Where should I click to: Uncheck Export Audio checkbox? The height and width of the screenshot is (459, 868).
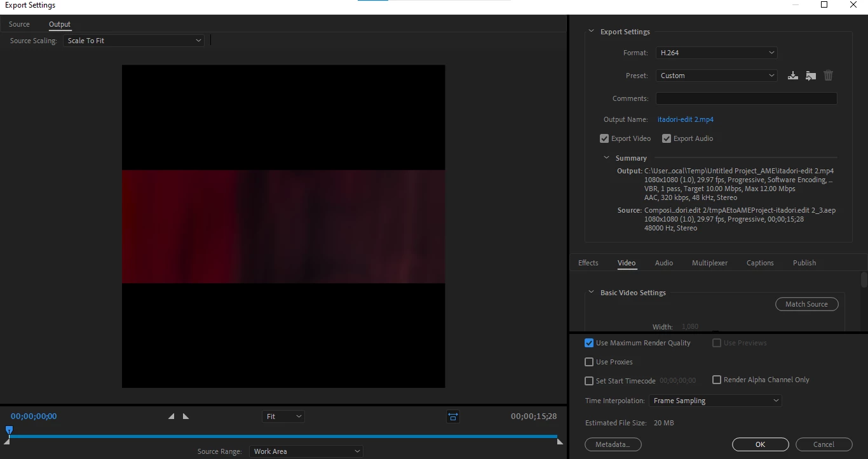pyautogui.click(x=667, y=138)
